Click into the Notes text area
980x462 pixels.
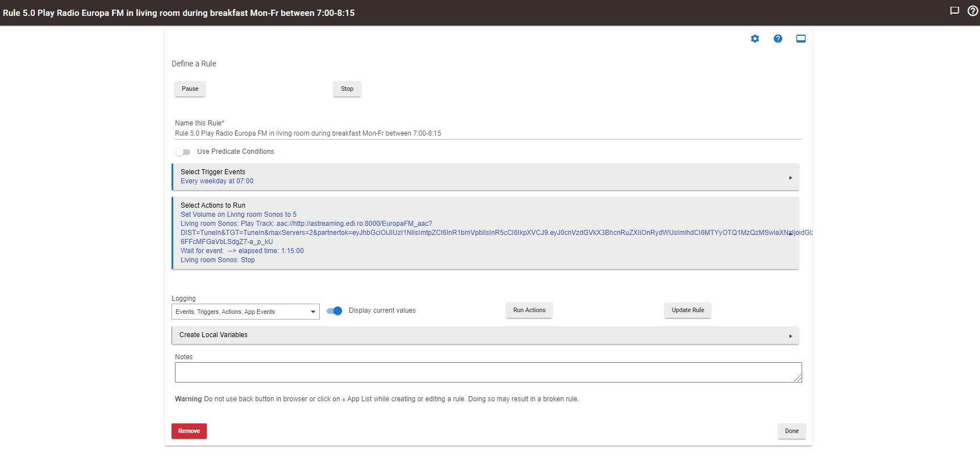pos(487,372)
